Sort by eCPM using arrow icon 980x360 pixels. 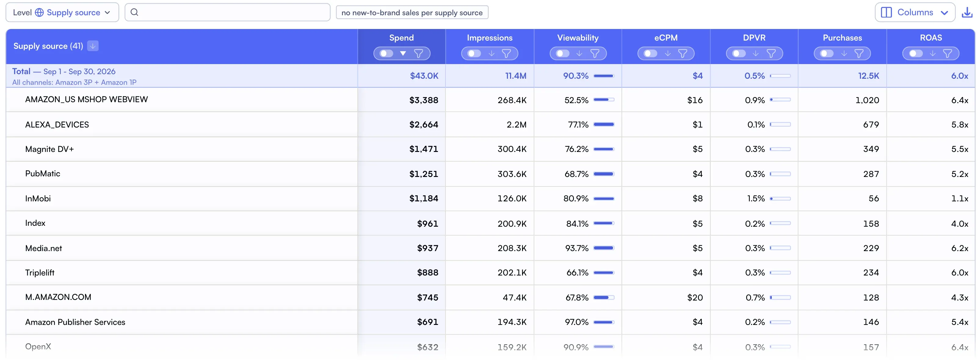pyautogui.click(x=668, y=54)
